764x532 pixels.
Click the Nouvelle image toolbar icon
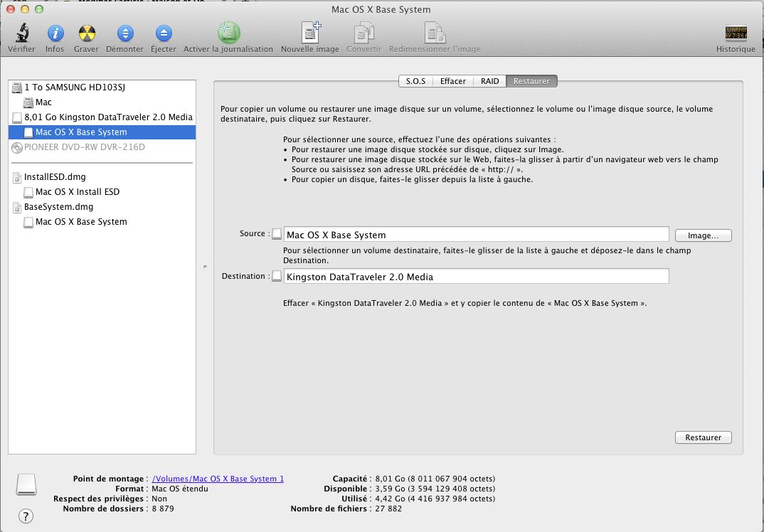[310, 33]
